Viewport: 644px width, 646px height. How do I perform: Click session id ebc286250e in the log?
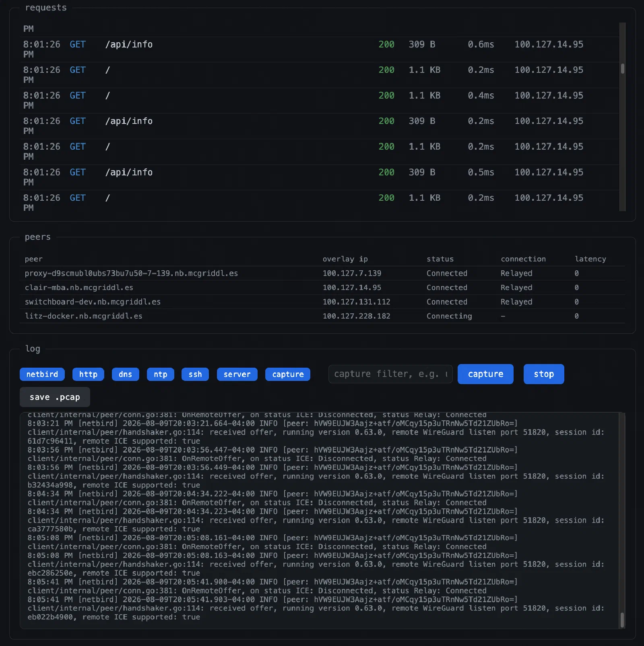(x=50, y=573)
